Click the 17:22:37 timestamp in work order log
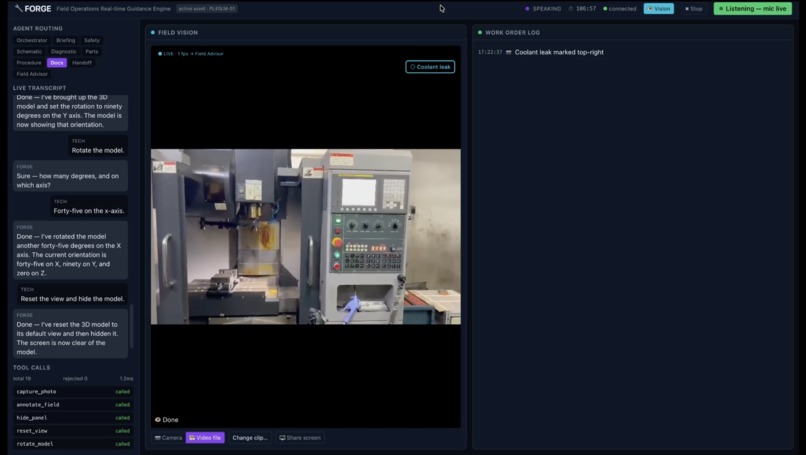 pos(490,52)
